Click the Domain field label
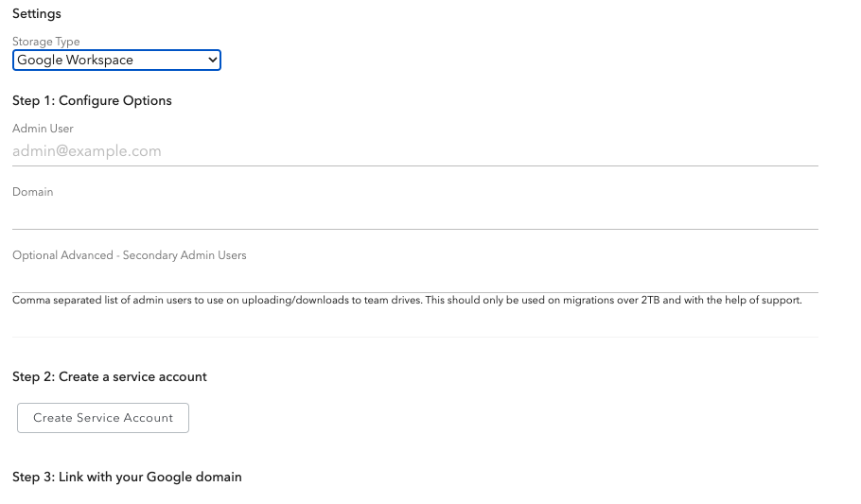The width and height of the screenshot is (861, 504). (33, 192)
